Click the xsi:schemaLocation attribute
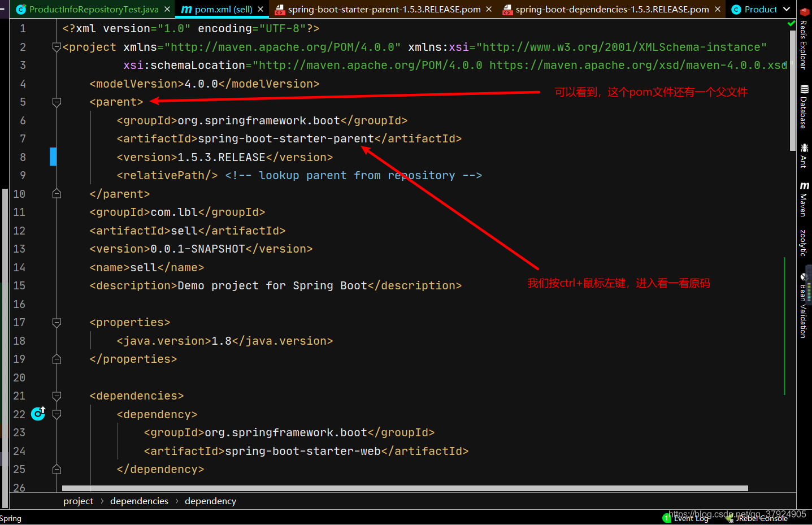The height and width of the screenshot is (525, 812). tap(184, 66)
